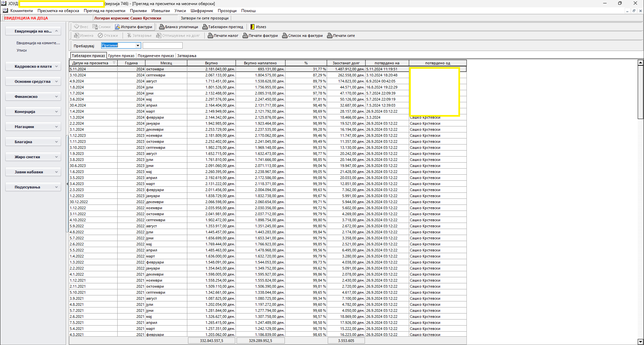Click Затвори ги сите прозорци
This screenshot has width=644, height=345.
pyautogui.click(x=204, y=18)
